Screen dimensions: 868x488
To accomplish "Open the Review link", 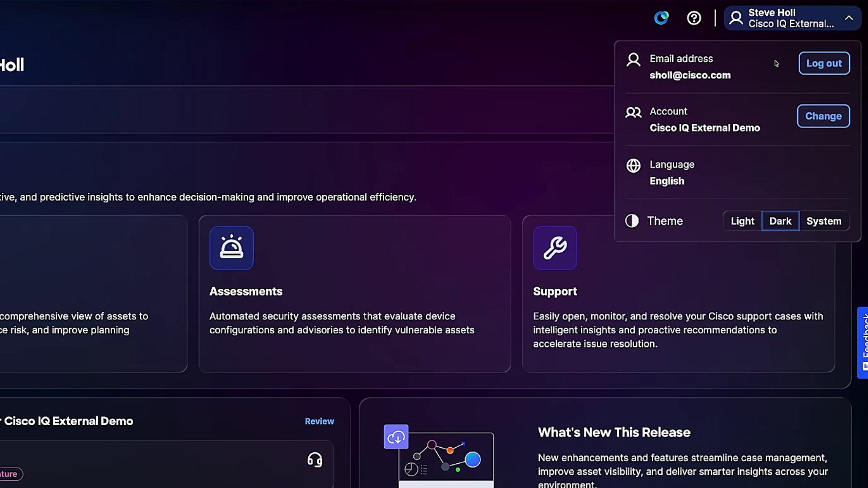I will click(x=319, y=421).
